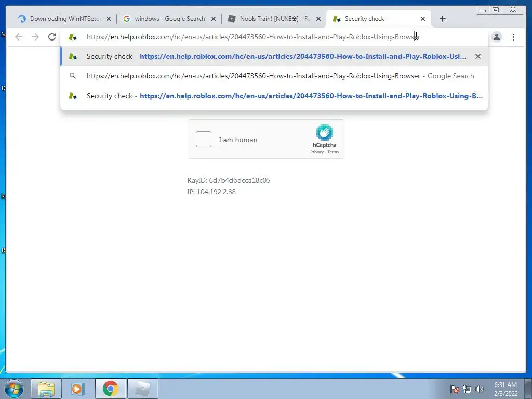Select the Google Search suggestion for the URL

pyautogui.click(x=274, y=76)
